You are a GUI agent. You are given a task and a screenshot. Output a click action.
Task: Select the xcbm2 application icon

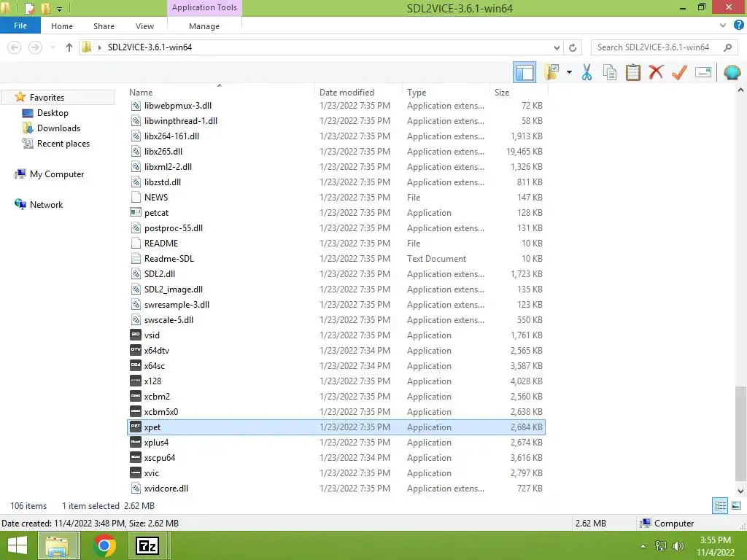135,396
